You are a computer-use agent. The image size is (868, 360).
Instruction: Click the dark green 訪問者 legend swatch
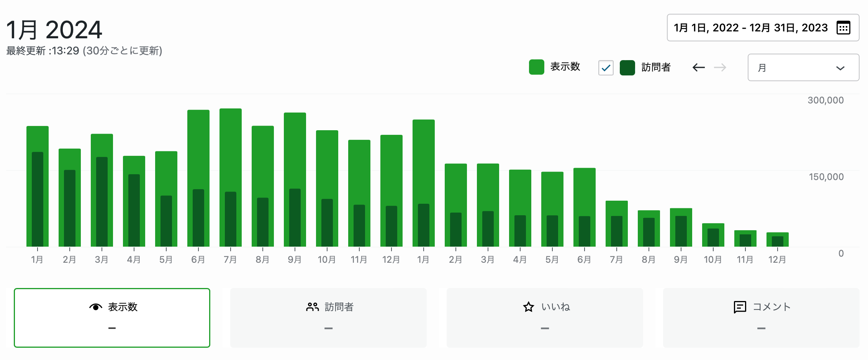[x=627, y=68]
